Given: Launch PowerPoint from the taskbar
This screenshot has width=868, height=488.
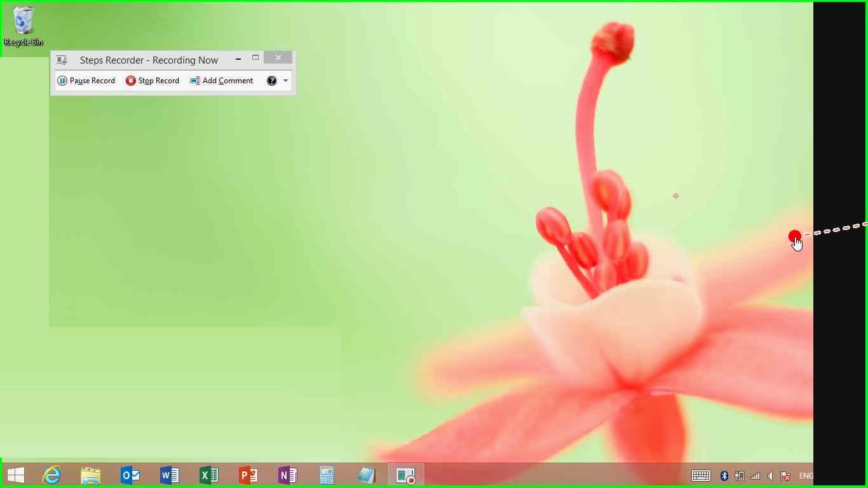Looking at the screenshot, I should (x=248, y=475).
